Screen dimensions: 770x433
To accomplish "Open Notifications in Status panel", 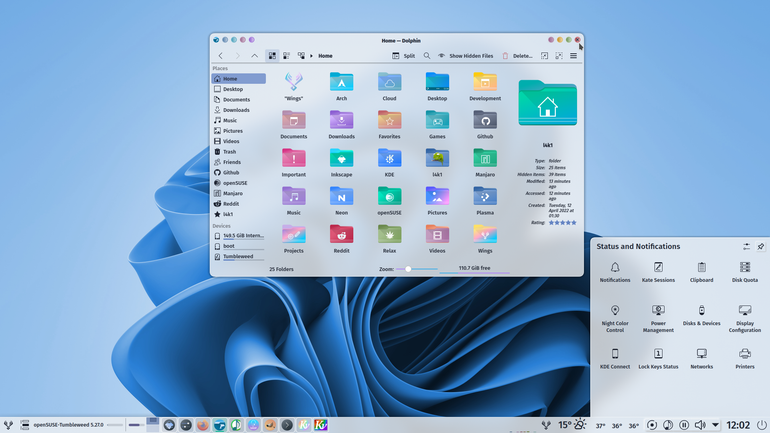I will coord(615,272).
